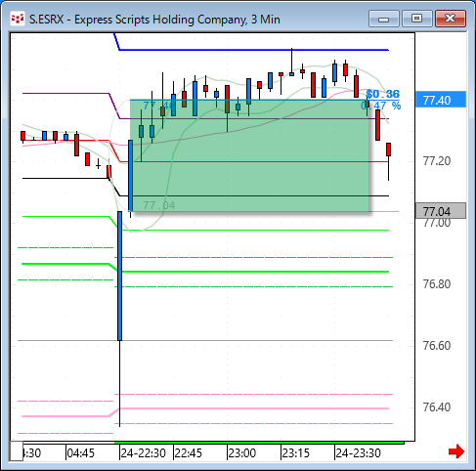Click the 24-22:30 time axis label
The width and height of the screenshot is (476, 471).
pyautogui.click(x=143, y=453)
